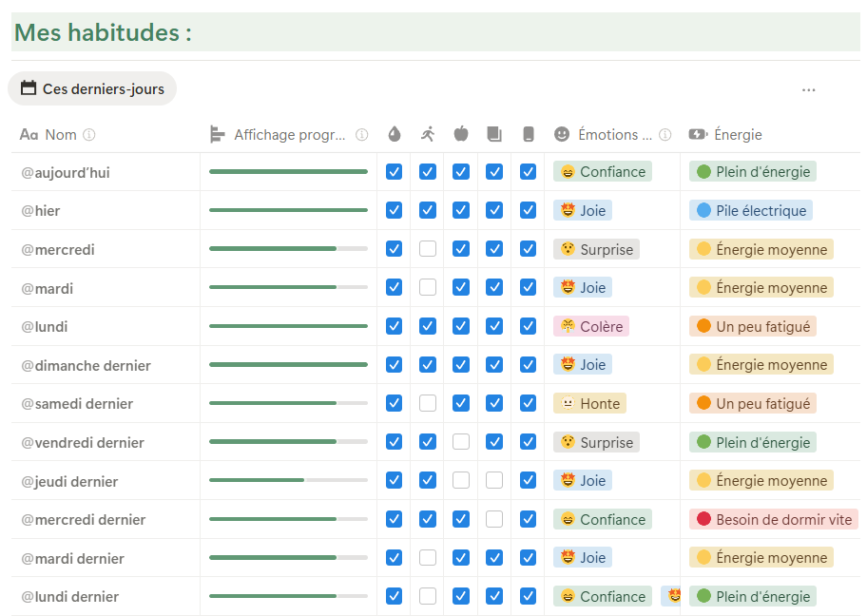Screen dimensions: 867x616
Task: Click the battery icon in Énergie header
Action: tap(698, 134)
